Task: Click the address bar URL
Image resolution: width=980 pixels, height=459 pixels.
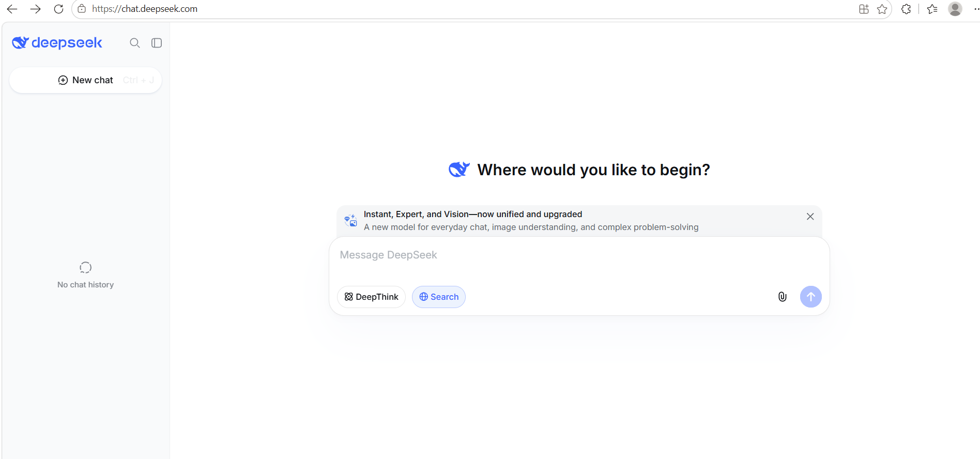Action: [x=145, y=9]
